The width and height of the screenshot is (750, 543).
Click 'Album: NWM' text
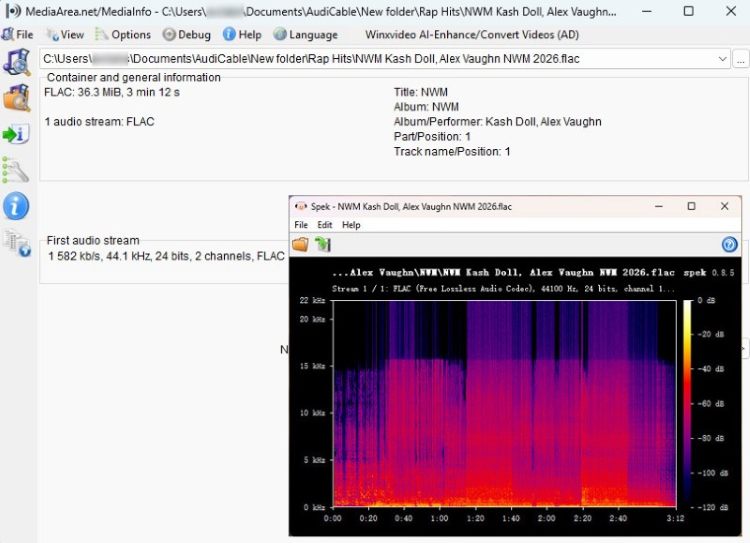click(426, 107)
